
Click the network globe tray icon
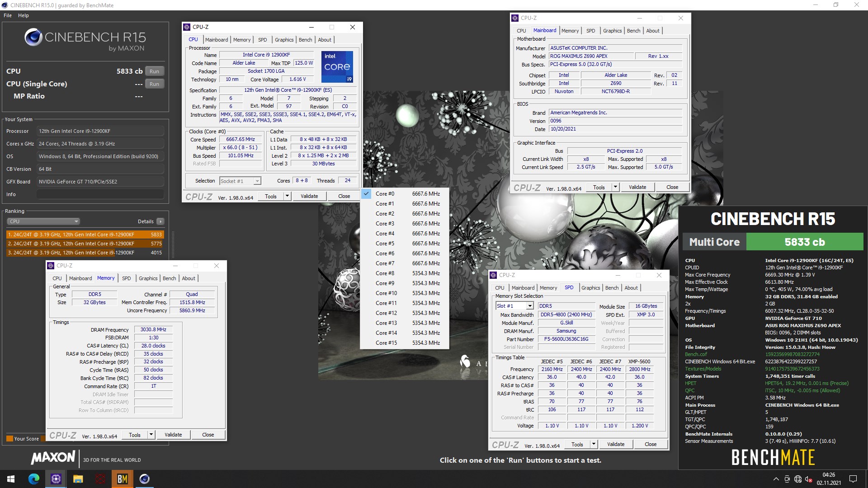coord(797,479)
